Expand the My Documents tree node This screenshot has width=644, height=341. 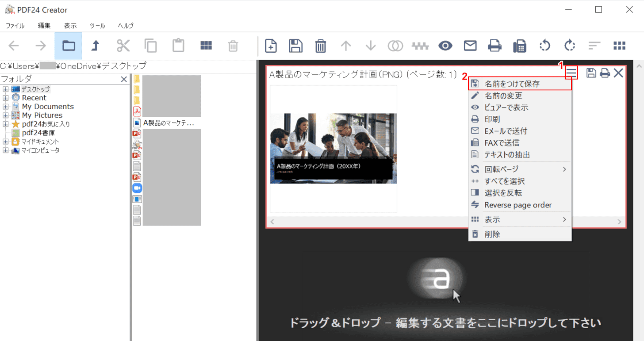click(5, 107)
